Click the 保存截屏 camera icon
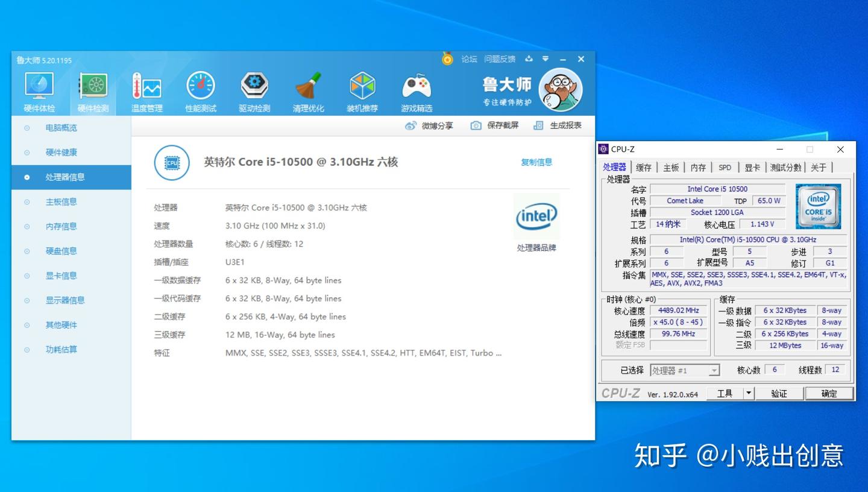The image size is (868, 492). click(x=476, y=125)
